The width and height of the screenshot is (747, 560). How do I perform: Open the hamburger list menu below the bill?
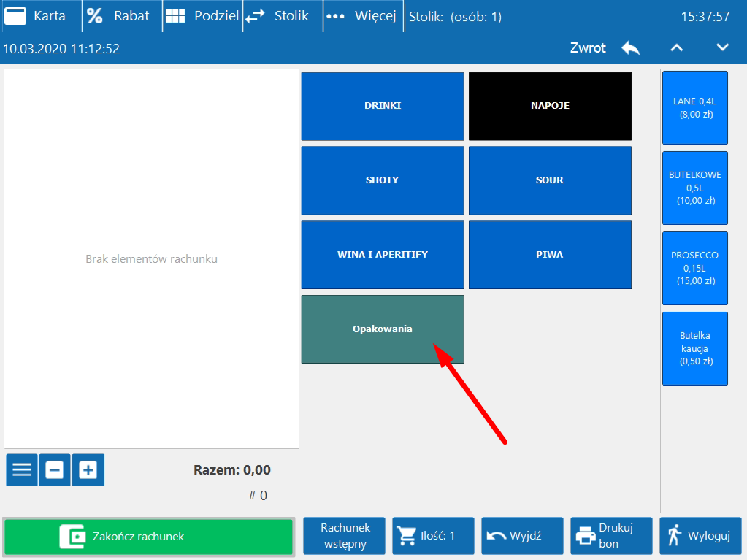22,469
